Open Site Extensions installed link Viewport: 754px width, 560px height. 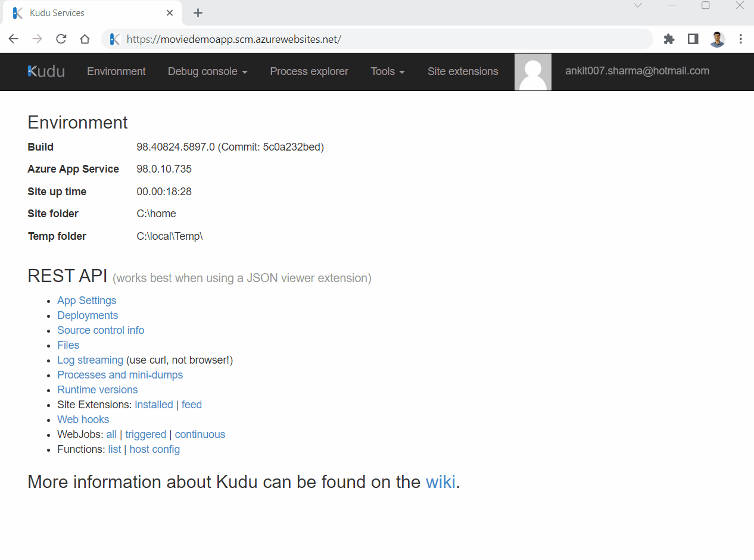(x=154, y=405)
